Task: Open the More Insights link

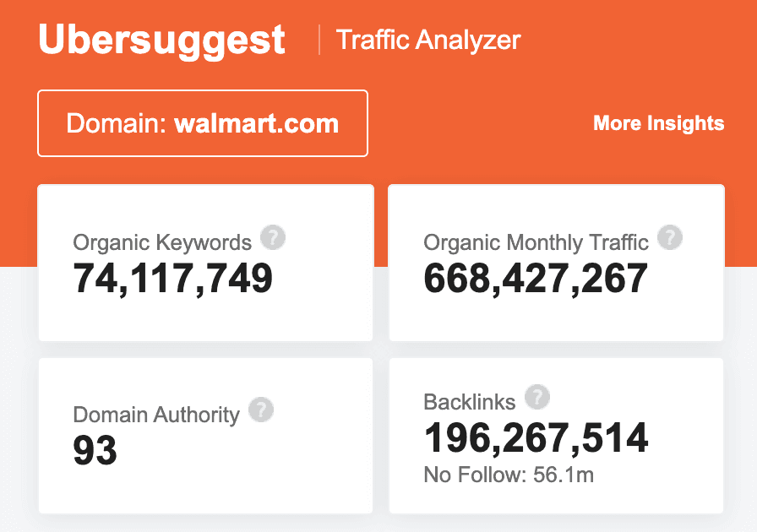Action: [658, 123]
